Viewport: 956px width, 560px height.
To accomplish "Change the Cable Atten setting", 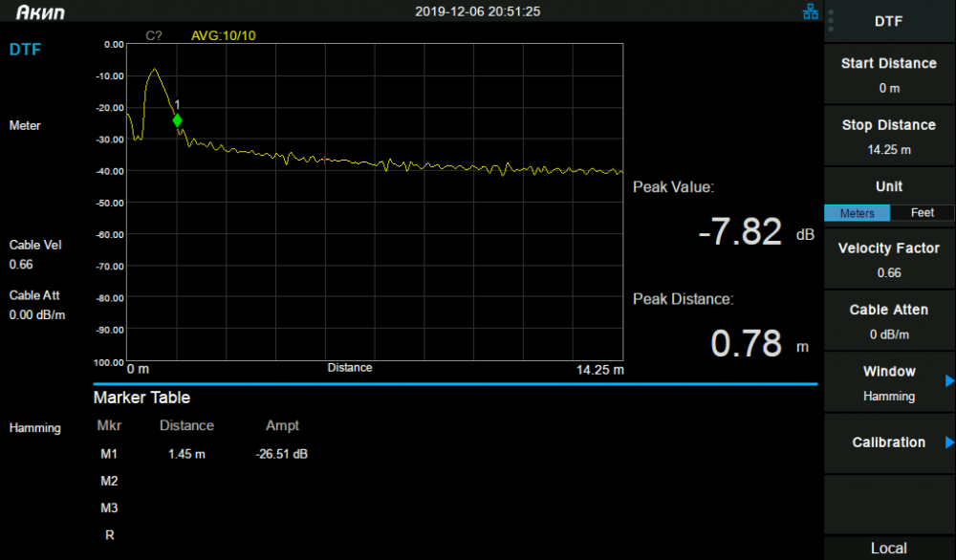I will point(889,321).
